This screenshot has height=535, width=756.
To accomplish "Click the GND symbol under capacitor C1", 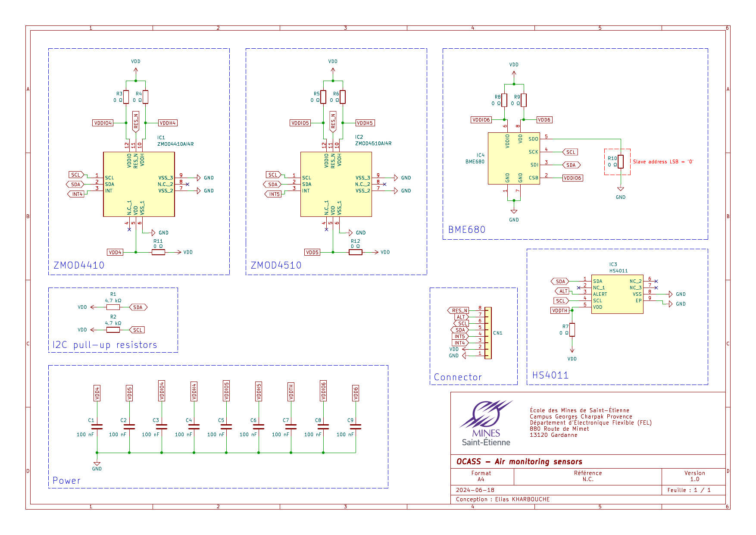I will [97, 465].
